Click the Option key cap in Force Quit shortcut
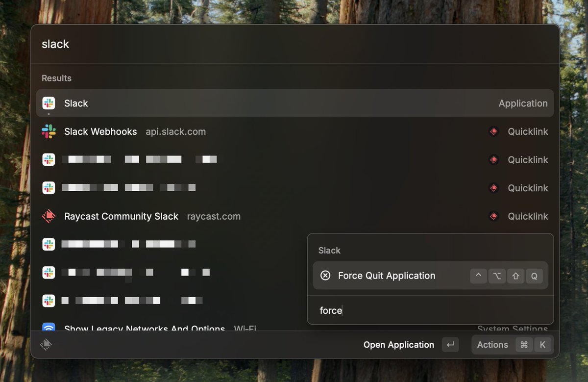The width and height of the screenshot is (588, 382). 497,276
